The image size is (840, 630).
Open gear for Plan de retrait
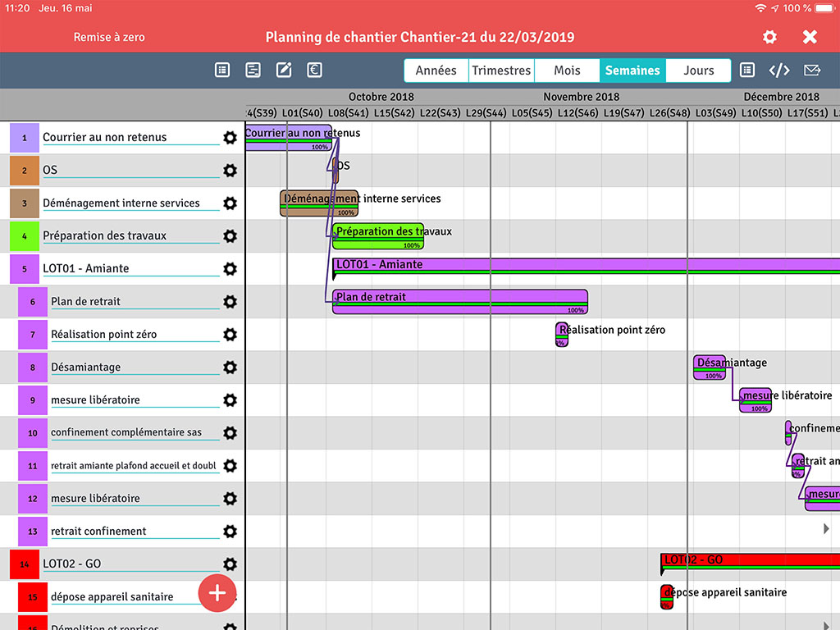tap(231, 302)
